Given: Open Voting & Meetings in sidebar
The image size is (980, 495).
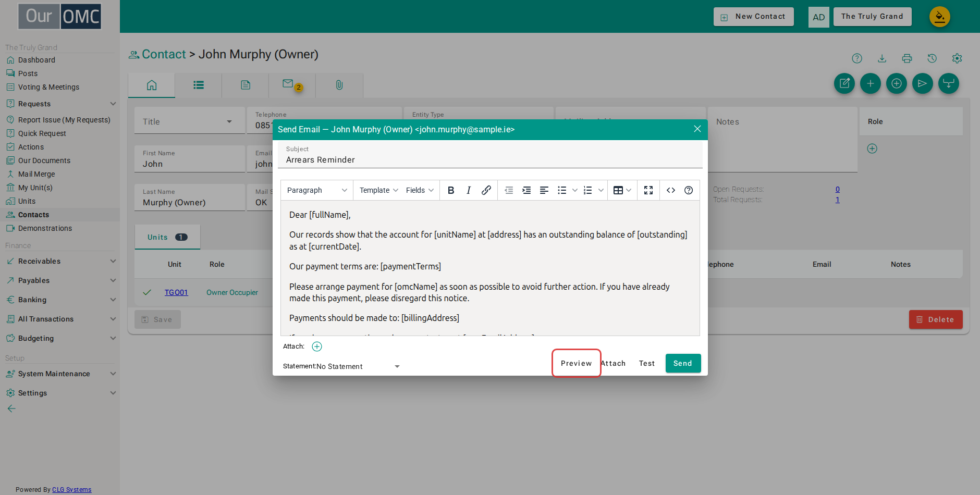Looking at the screenshot, I should [48, 87].
